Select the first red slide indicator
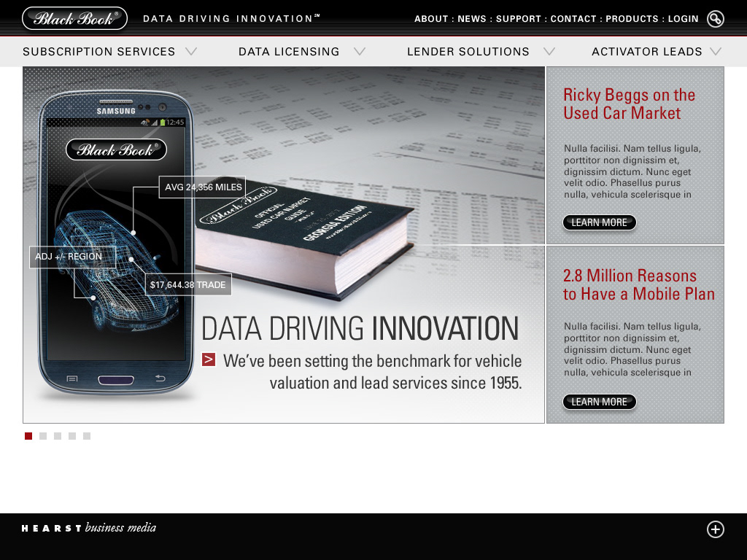The height and width of the screenshot is (560, 747). click(x=28, y=436)
